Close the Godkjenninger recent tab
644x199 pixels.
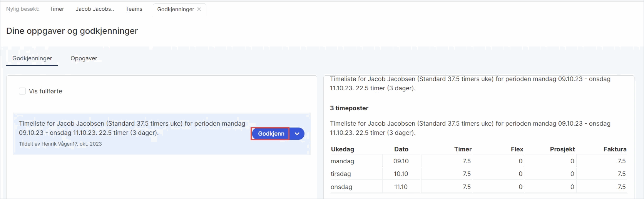[x=199, y=9]
